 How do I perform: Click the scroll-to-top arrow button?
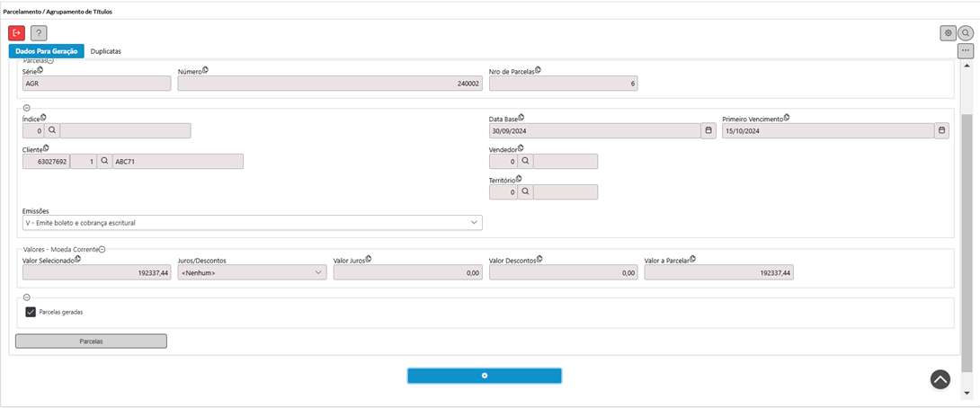(x=940, y=379)
